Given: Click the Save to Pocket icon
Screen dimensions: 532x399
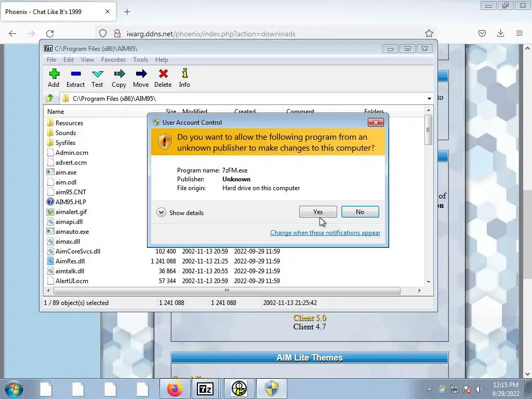Looking at the screenshot, I should pyautogui.click(x=482, y=33).
